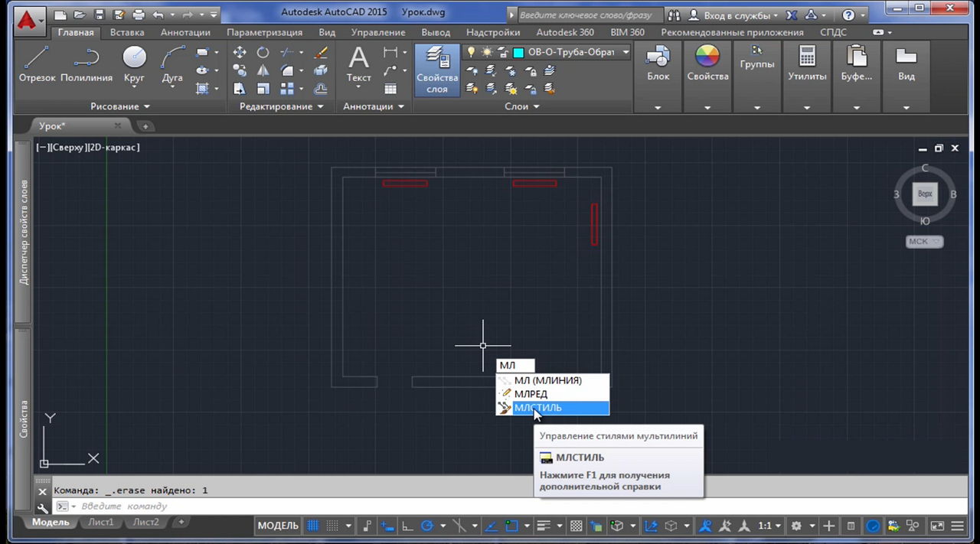Click the cyan layer color swatch
980x544 pixels.
(518, 52)
